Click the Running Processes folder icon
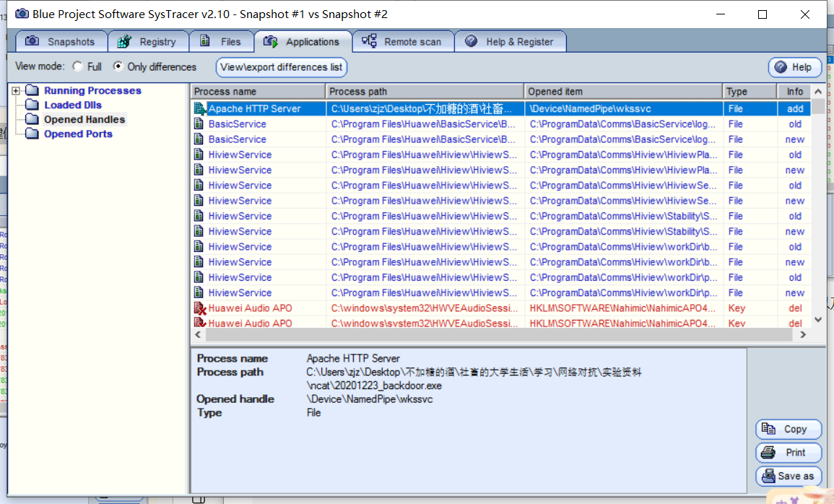Viewport: 834px width, 504px height. [x=32, y=90]
